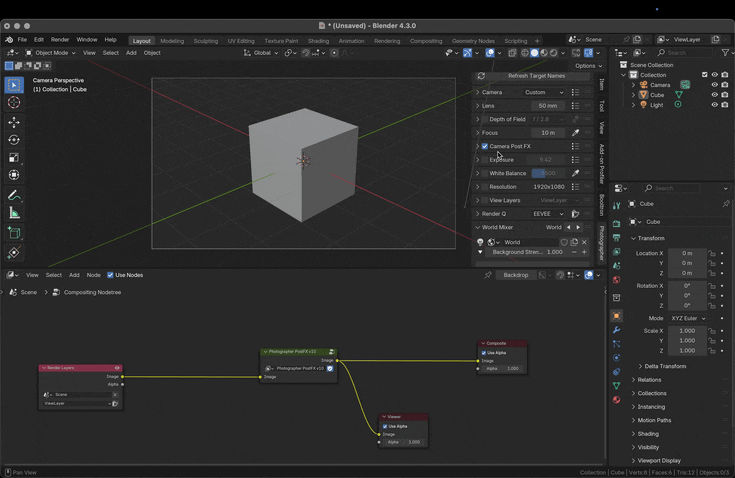The height and width of the screenshot is (478, 735).
Task: Select the Annotate tool
Action: click(x=14, y=195)
